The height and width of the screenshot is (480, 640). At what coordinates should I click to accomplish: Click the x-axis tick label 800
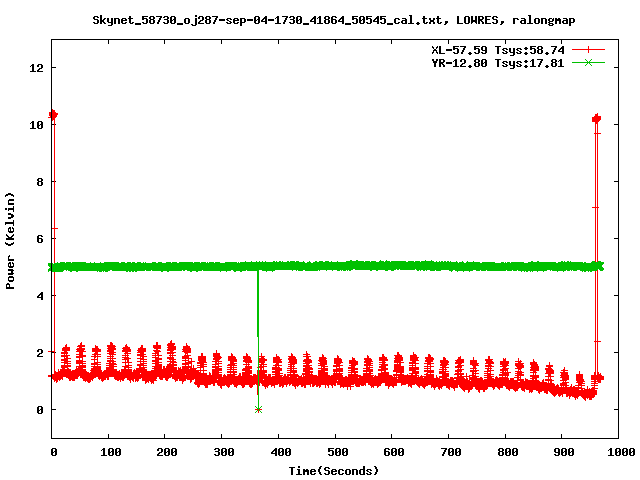(x=507, y=452)
